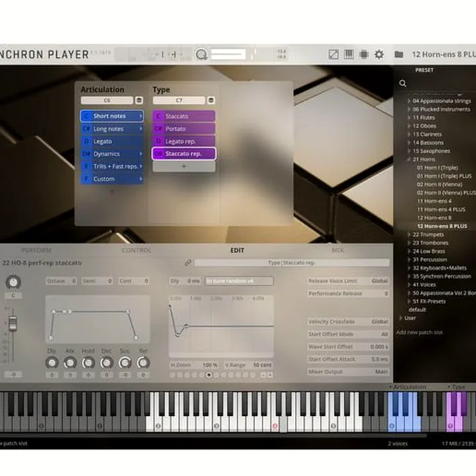Click the Cent value field
Image resolution: width=476 pixels, height=476 pixels.
click(x=134, y=281)
